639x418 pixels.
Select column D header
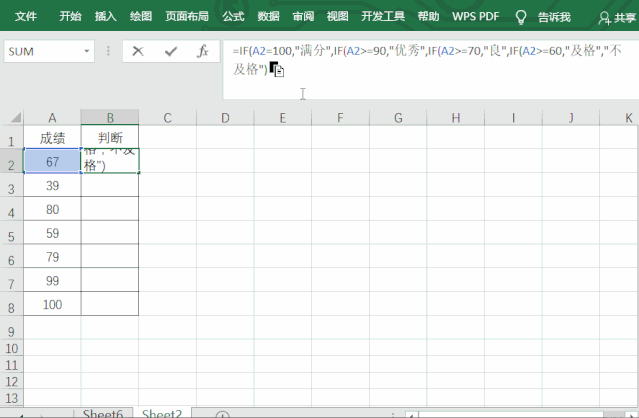tap(225, 118)
